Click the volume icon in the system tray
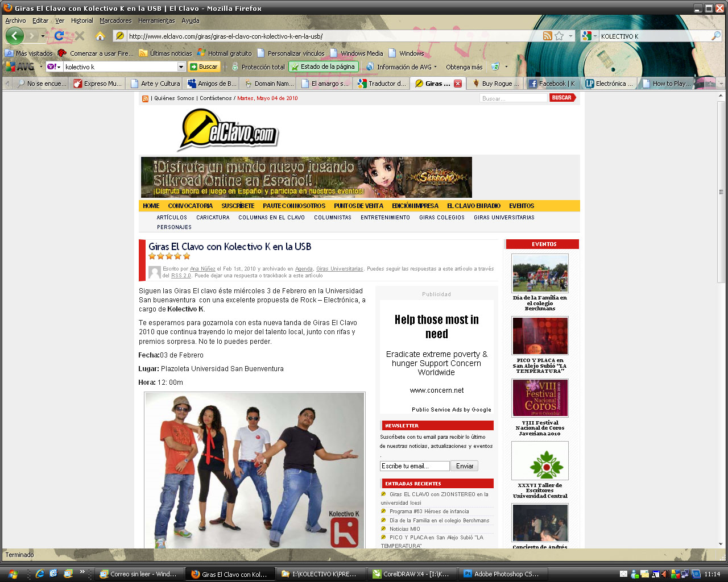The image size is (728, 582). pyautogui.click(x=664, y=574)
